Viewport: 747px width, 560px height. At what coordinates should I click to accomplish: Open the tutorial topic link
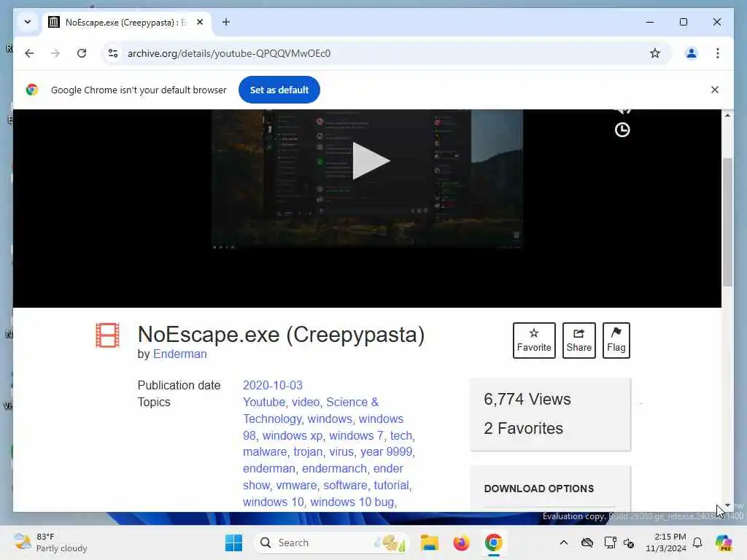pos(392,485)
